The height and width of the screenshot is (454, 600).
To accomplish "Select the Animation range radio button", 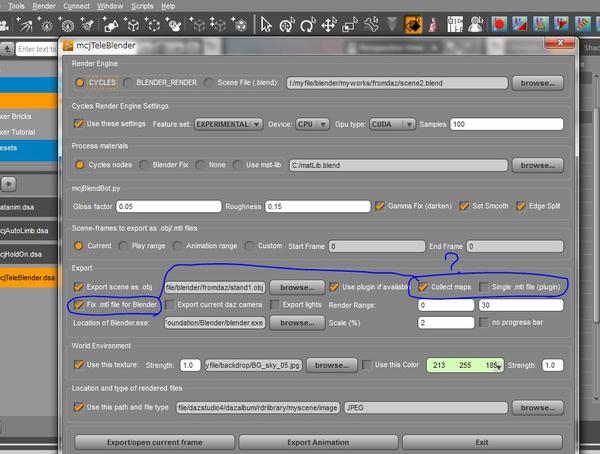I will tap(177, 246).
